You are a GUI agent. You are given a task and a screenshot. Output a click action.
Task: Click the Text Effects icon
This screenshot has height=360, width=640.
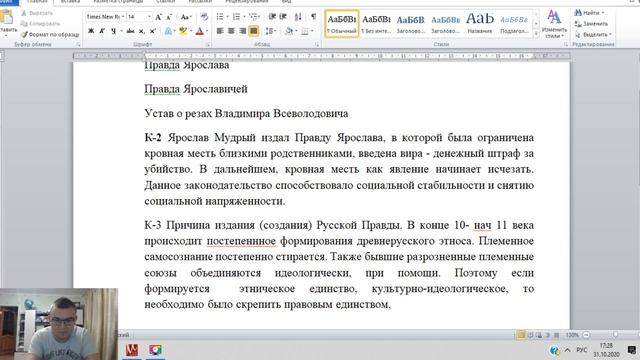point(168,31)
